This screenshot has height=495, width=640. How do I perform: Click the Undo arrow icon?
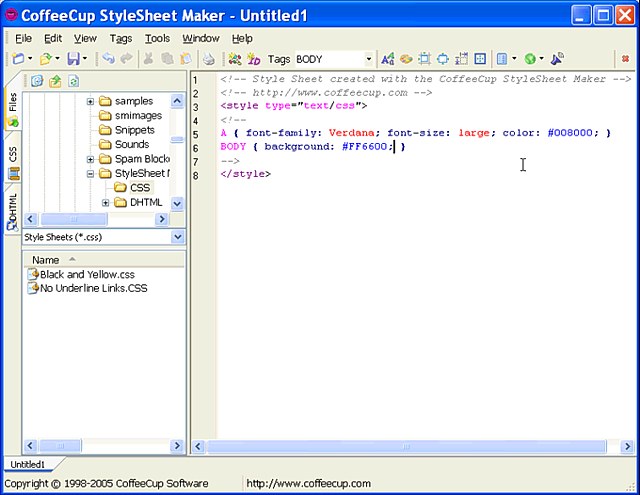(x=108, y=59)
